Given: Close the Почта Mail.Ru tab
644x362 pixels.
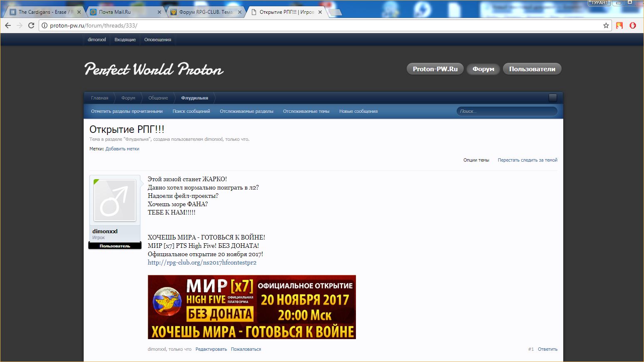Looking at the screenshot, I should (159, 12).
